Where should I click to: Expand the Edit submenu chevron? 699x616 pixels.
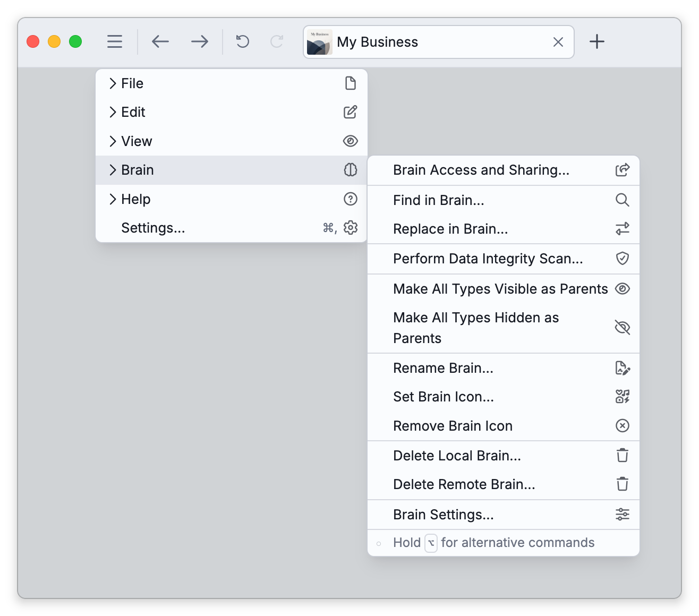(x=113, y=112)
